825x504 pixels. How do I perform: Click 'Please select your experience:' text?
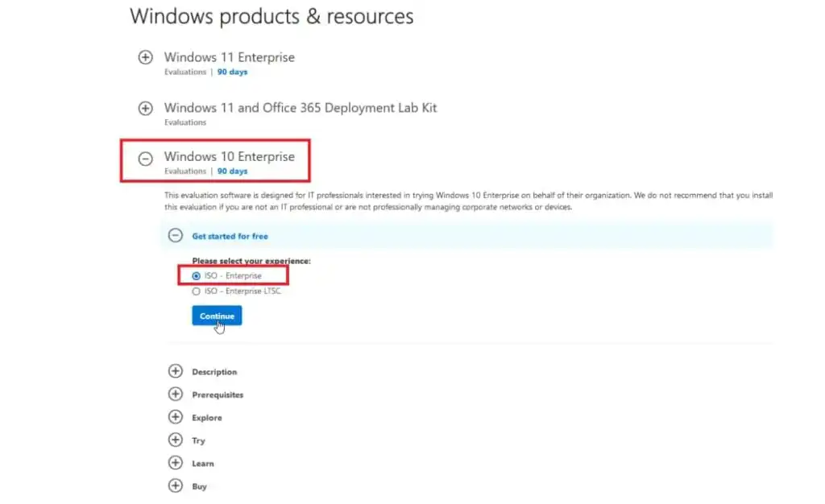(251, 261)
